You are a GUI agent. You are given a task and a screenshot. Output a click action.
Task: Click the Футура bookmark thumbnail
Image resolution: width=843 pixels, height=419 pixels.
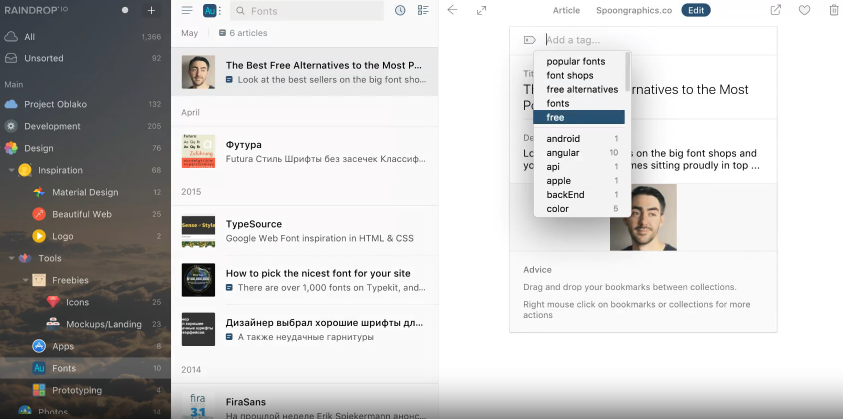(x=198, y=151)
